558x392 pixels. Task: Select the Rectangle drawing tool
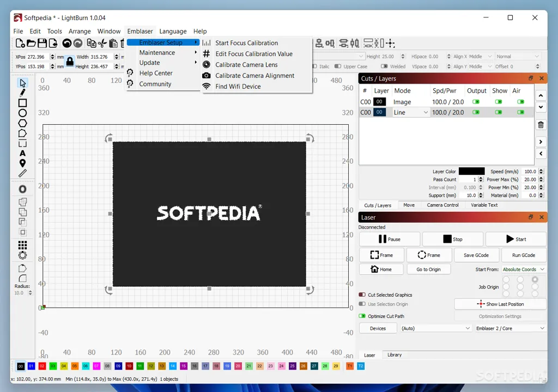[x=22, y=103]
